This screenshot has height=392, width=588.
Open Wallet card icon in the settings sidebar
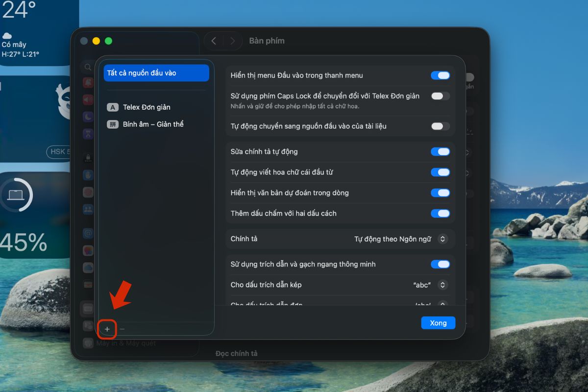[x=88, y=284]
